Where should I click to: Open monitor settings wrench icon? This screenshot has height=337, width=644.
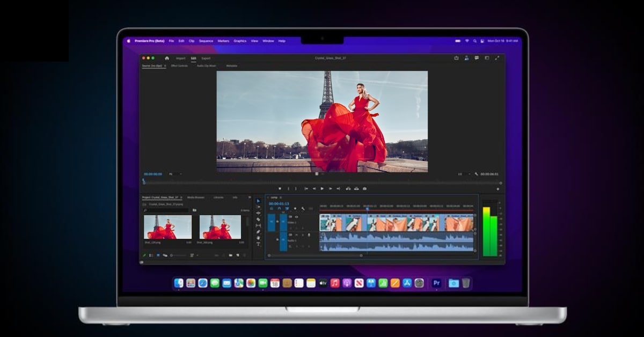point(476,174)
